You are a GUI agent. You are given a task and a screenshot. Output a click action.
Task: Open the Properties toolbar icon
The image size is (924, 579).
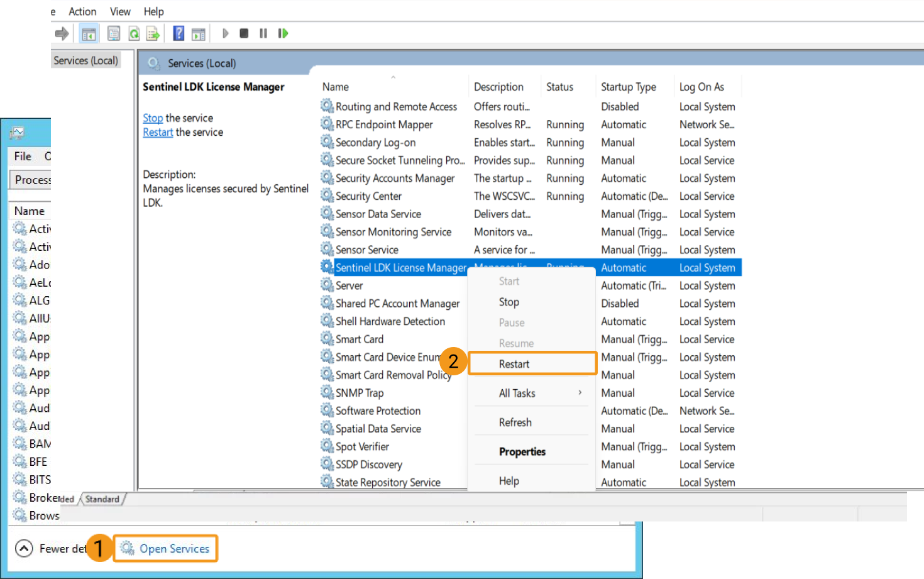click(x=114, y=33)
